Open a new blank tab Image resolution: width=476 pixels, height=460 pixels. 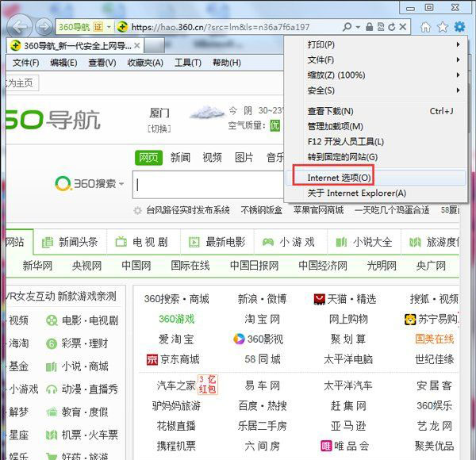pyautogui.click(x=154, y=46)
